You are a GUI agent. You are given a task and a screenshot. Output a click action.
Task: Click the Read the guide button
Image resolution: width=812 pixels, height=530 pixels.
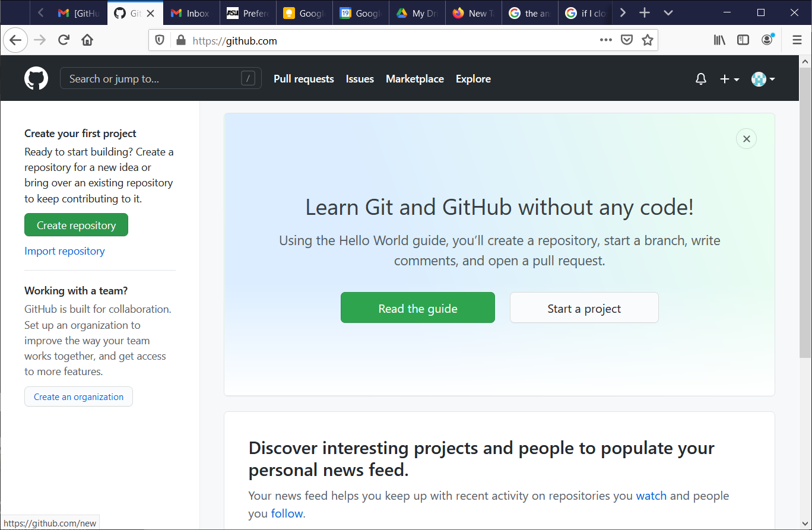418,308
